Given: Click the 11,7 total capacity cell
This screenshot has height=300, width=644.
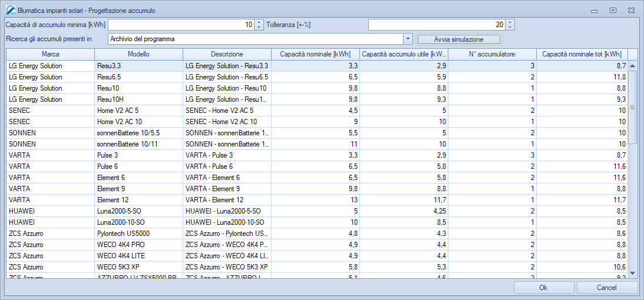Looking at the screenshot, I should coord(582,199).
